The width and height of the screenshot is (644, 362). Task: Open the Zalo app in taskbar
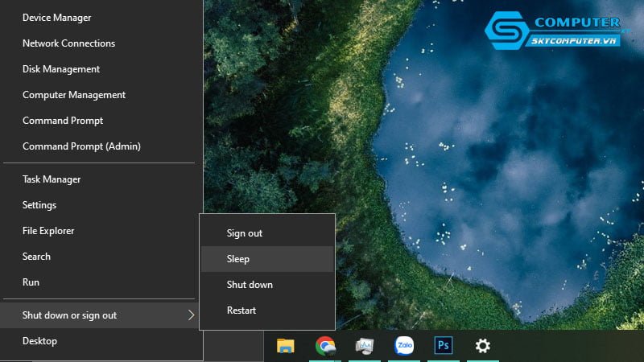404,346
